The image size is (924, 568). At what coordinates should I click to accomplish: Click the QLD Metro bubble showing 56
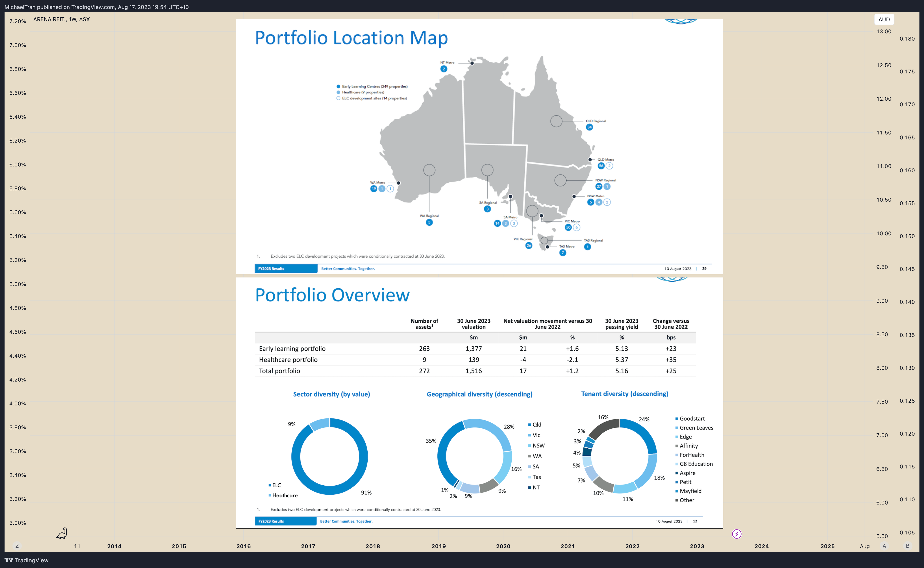601,166
